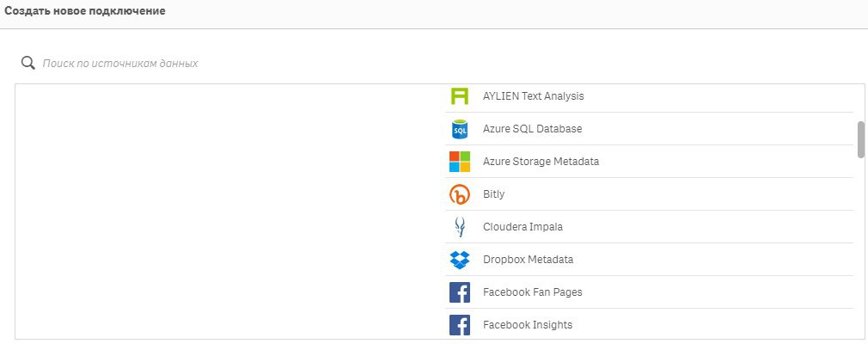
Task: Select the Facebook Insights icon
Action: 460,325
